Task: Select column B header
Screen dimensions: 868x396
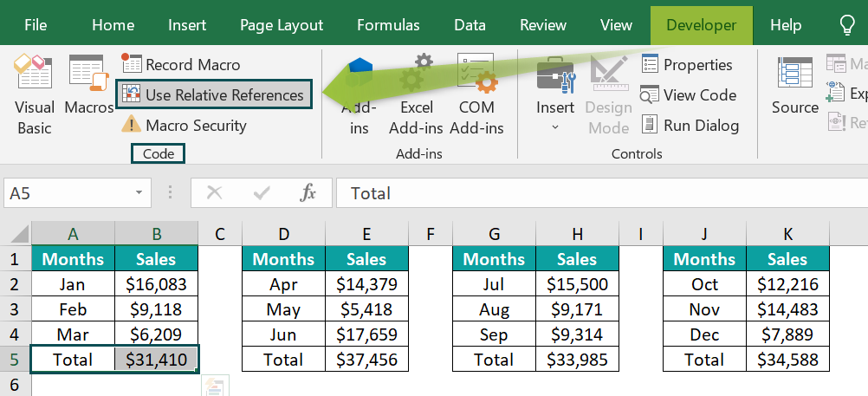Action: (x=157, y=234)
